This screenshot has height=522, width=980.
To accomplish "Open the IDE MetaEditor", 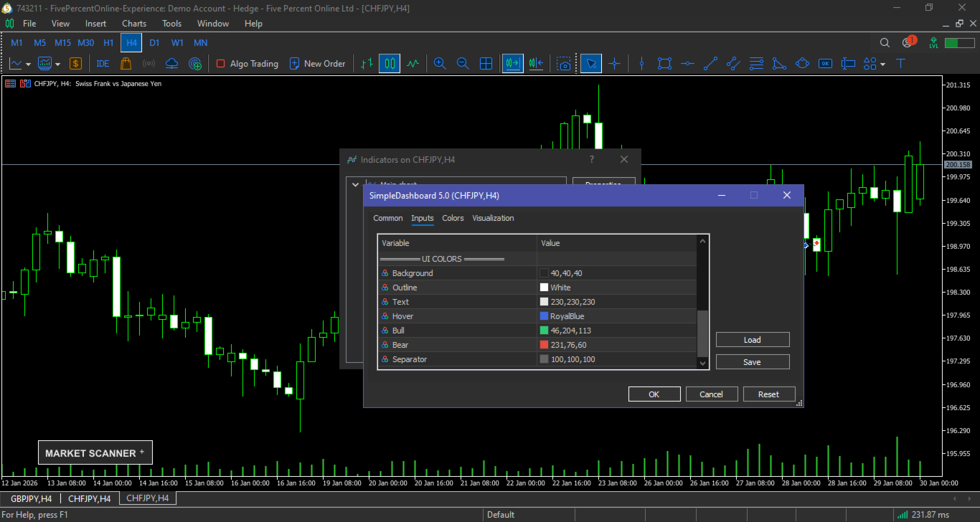I will pos(103,64).
